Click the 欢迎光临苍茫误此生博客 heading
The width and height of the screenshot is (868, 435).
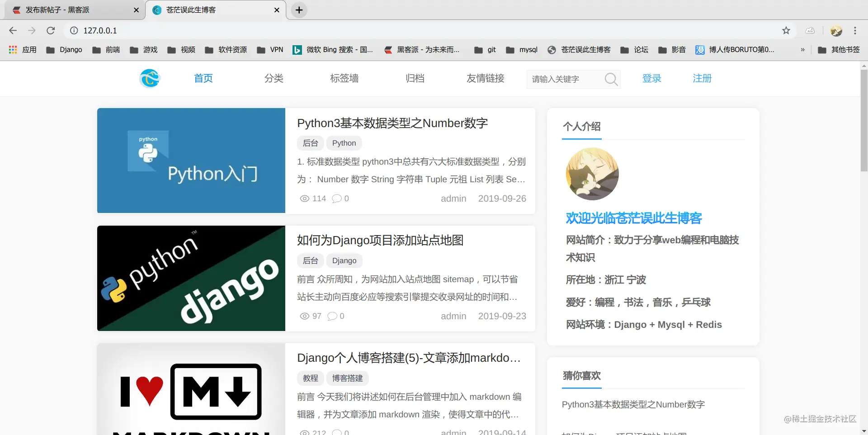(x=634, y=218)
